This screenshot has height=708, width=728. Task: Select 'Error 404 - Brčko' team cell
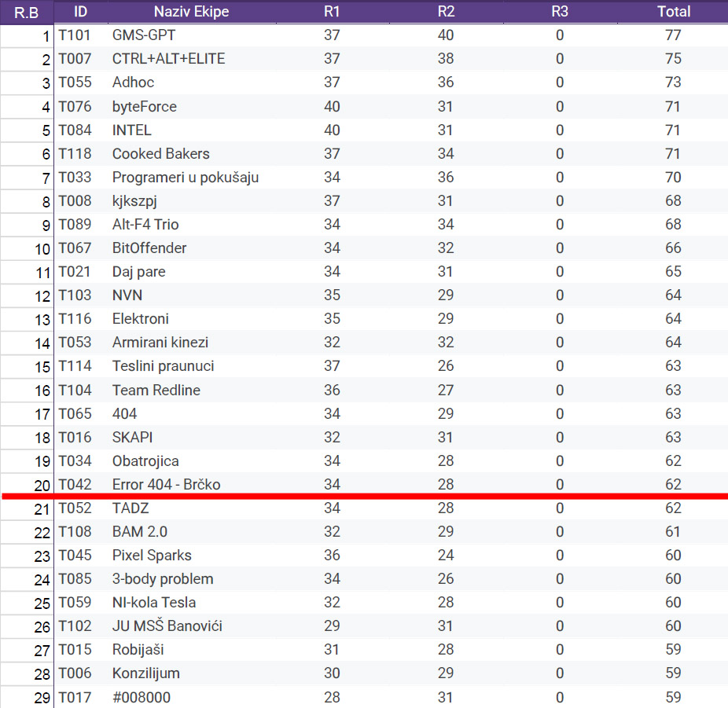[x=166, y=485]
